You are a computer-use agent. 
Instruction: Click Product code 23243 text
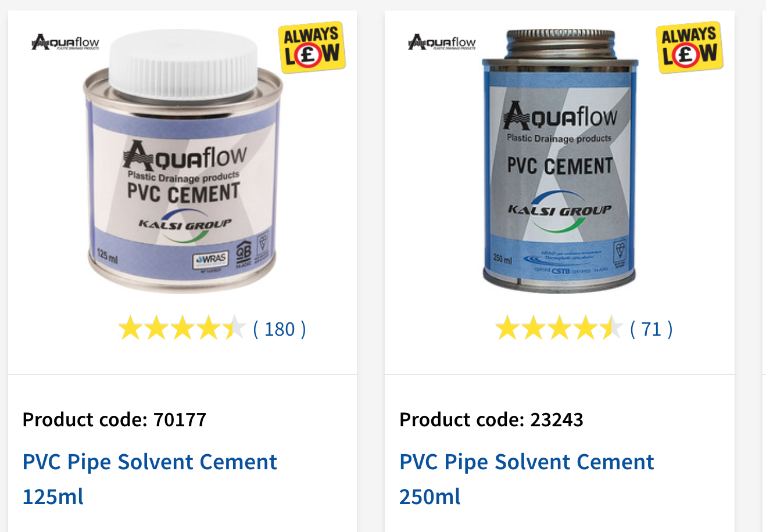point(491,419)
